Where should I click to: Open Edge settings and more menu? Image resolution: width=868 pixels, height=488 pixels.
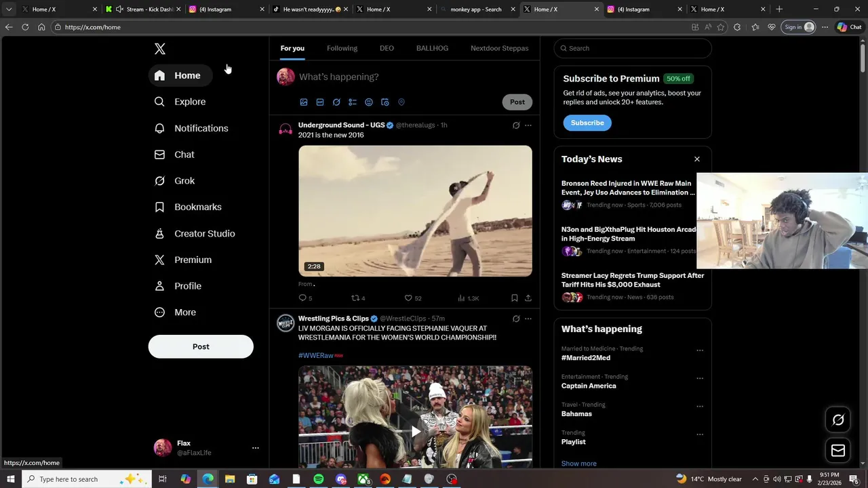[825, 27]
